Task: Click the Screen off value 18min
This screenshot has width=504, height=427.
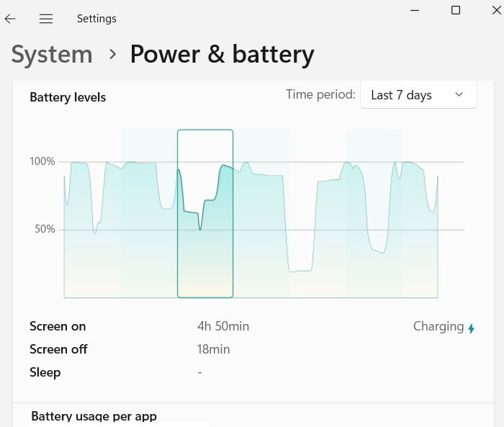Action: pyautogui.click(x=214, y=349)
